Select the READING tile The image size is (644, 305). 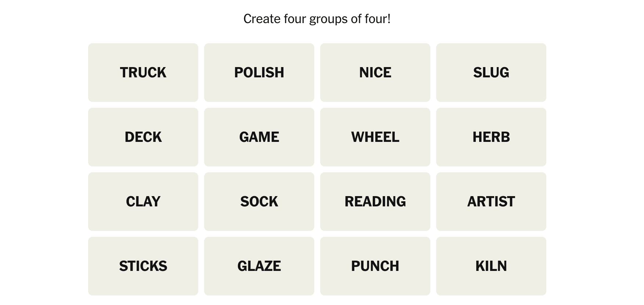375,202
